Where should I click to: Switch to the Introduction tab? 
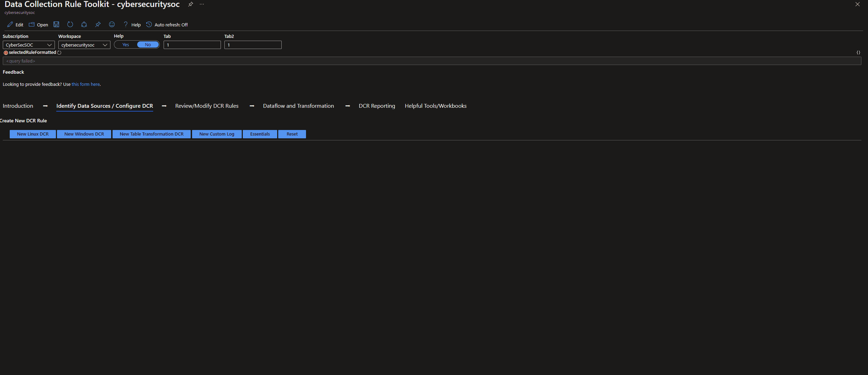[x=18, y=106]
